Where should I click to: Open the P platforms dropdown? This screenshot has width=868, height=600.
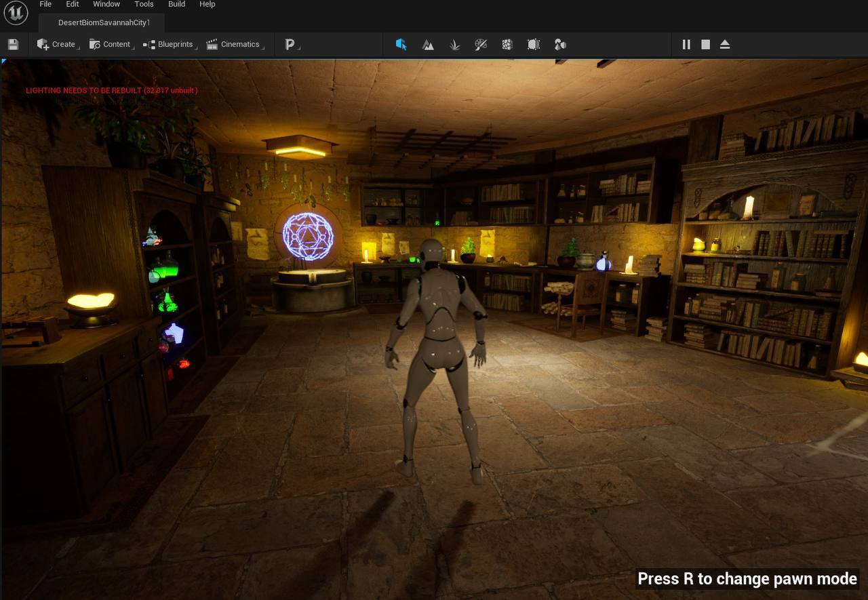pyautogui.click(x=292, y=44)
